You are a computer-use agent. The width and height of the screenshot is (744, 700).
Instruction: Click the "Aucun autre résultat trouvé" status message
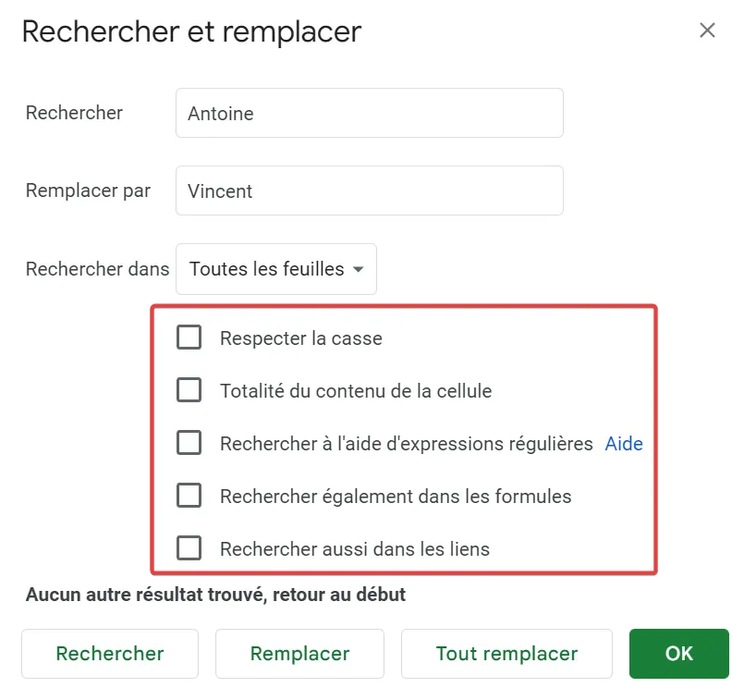point(213,595)
